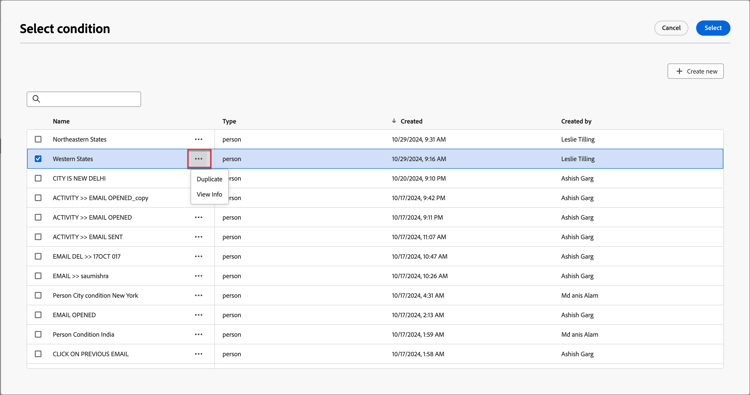Click the person type in EMAIL >> saumishra row
Screen dimensions: 750x395
point(232,276)
